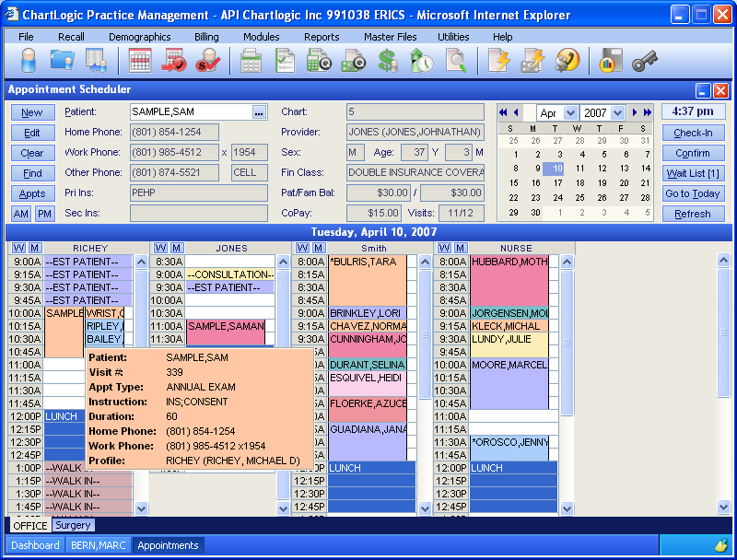
Task: Switch to the Surgery tab
Action: (x=73, y=525)
